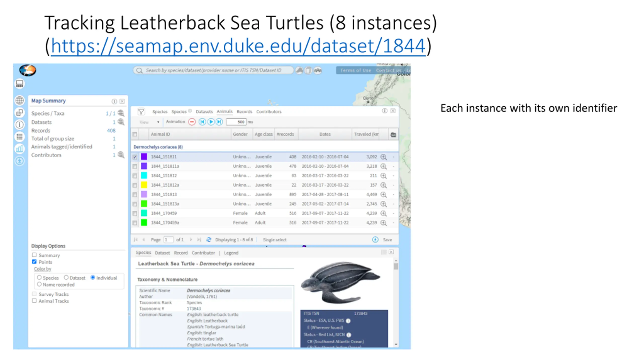Zoom to animal 1844_170459a magnifier icon
Screen dimensions: 644x362
coord(383,223)
